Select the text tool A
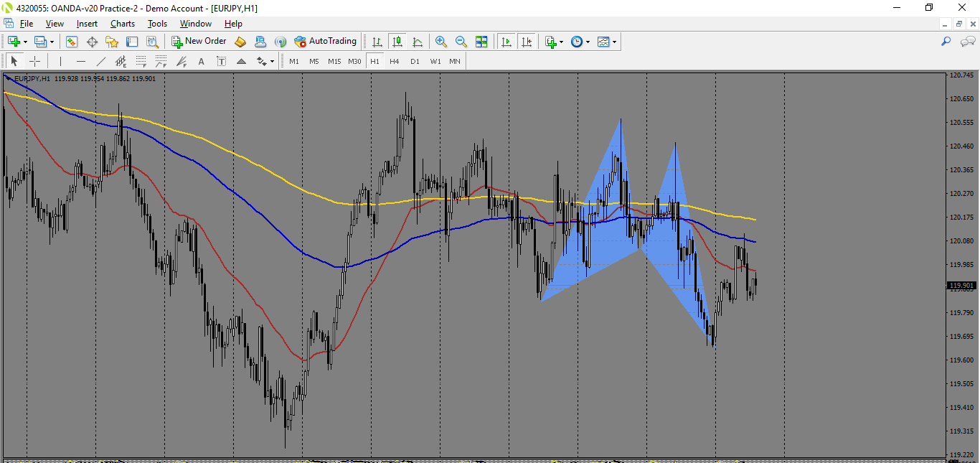980x463 pixels. coord(201,61)
